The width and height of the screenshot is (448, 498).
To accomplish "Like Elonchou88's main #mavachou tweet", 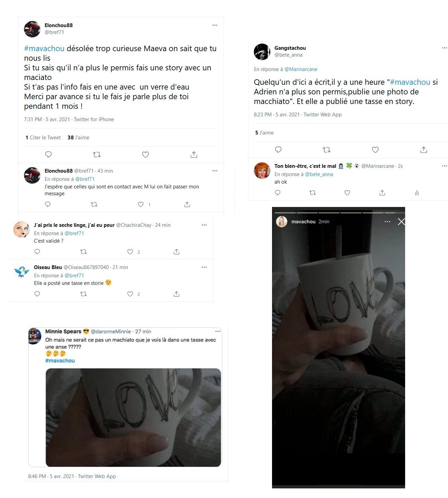I will pyautogui.click(x=145, y=154).
